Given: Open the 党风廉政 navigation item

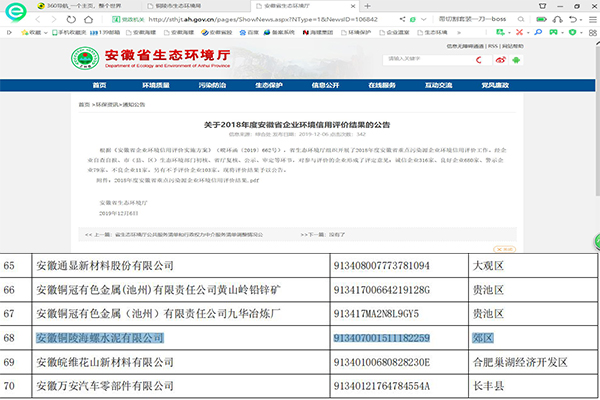Looking at the screenshot, I should click(495, 85).
